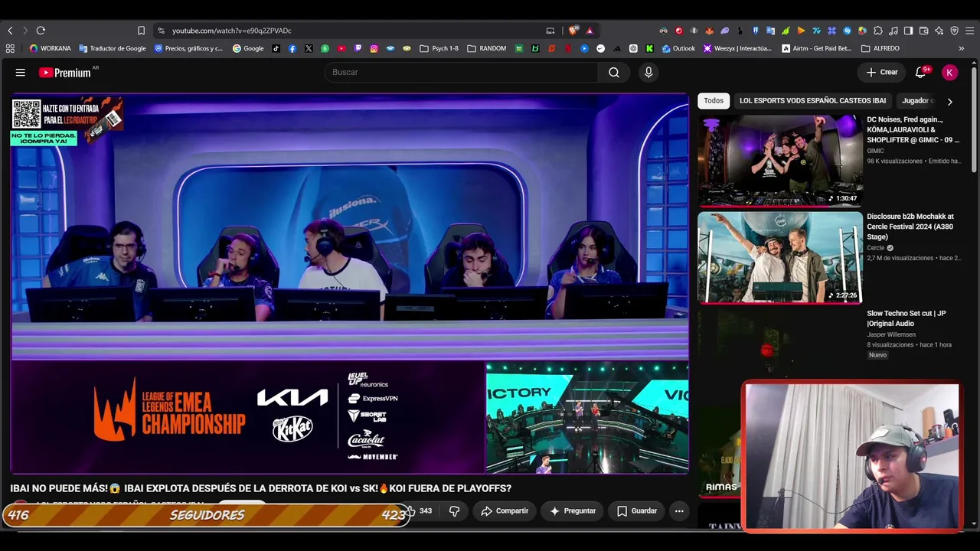Click the DC Noises, Fred again video title
980x551 pixels.
pyautogui.click(x=913, y=129)
